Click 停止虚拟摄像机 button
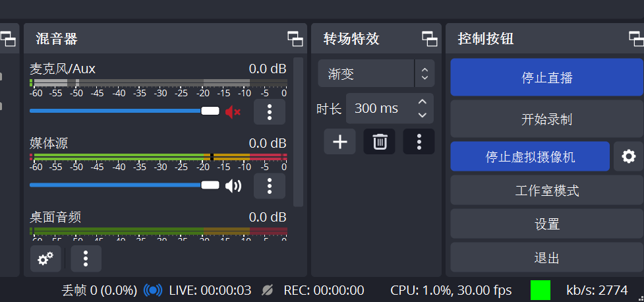 click(x=530, y=156)
